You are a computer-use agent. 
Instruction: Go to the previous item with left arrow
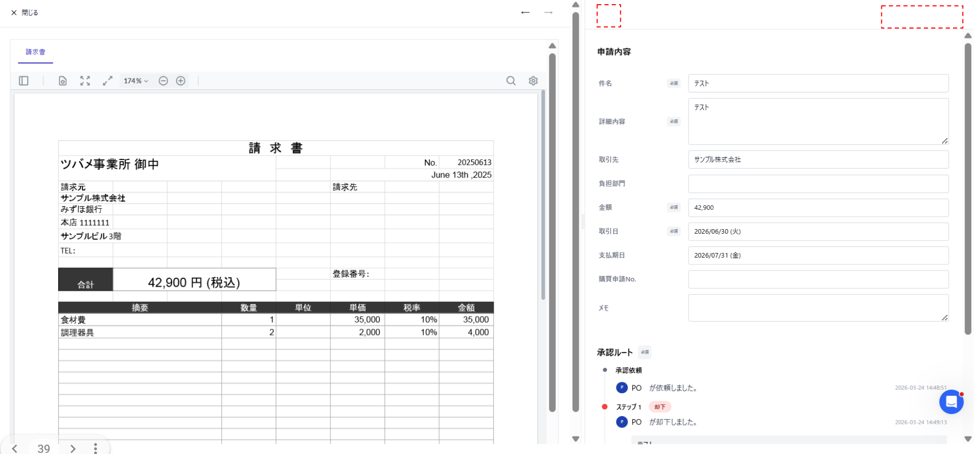[x=525, y=12]
